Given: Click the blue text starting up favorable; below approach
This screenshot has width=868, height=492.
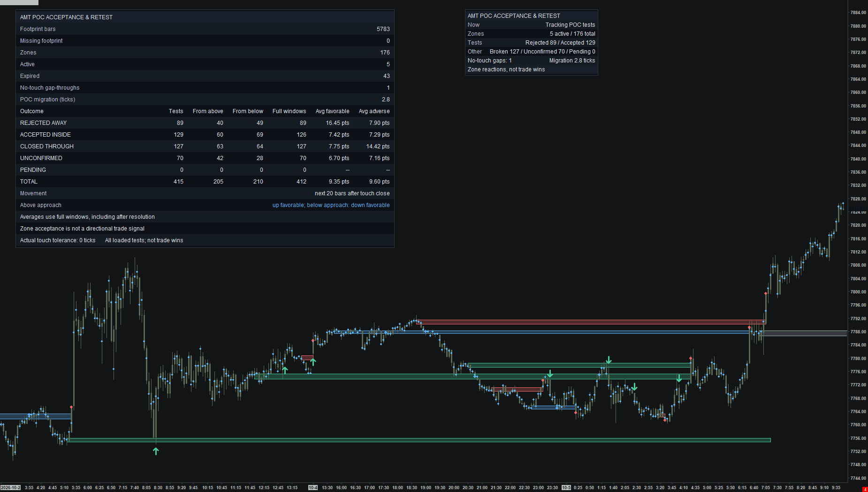Looking at the screenshot, I should (x=331, y=205).
